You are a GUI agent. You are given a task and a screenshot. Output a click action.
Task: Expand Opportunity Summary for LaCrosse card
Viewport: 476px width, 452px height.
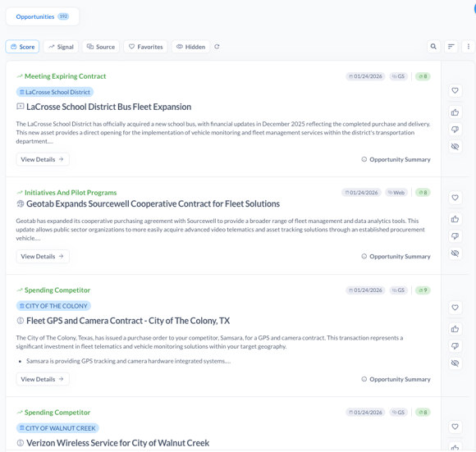pos(396,159)
